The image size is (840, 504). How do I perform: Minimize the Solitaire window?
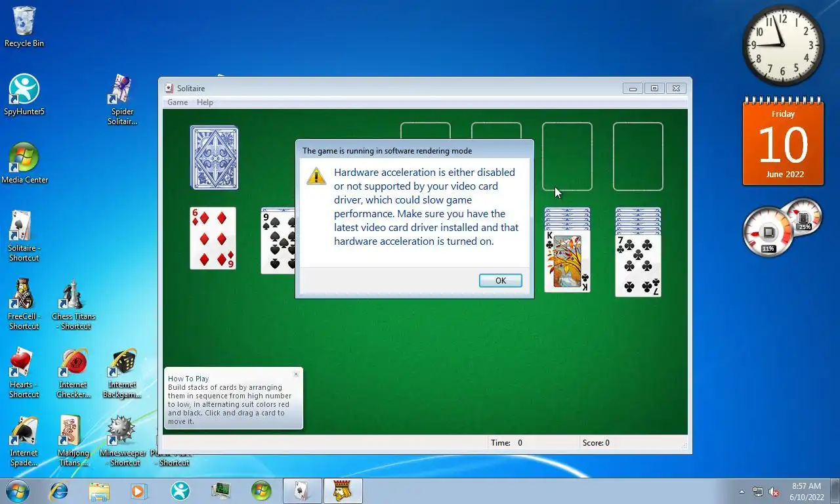(633, 88)
